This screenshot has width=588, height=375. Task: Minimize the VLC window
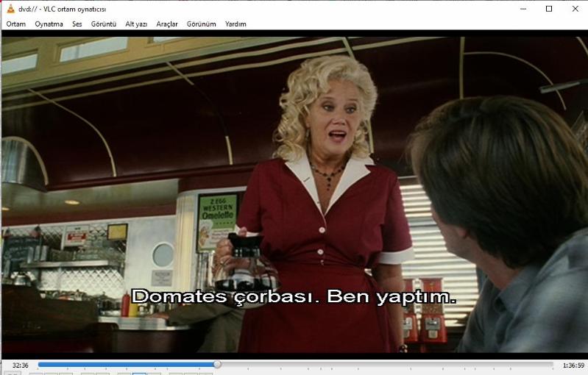point(523,9)
